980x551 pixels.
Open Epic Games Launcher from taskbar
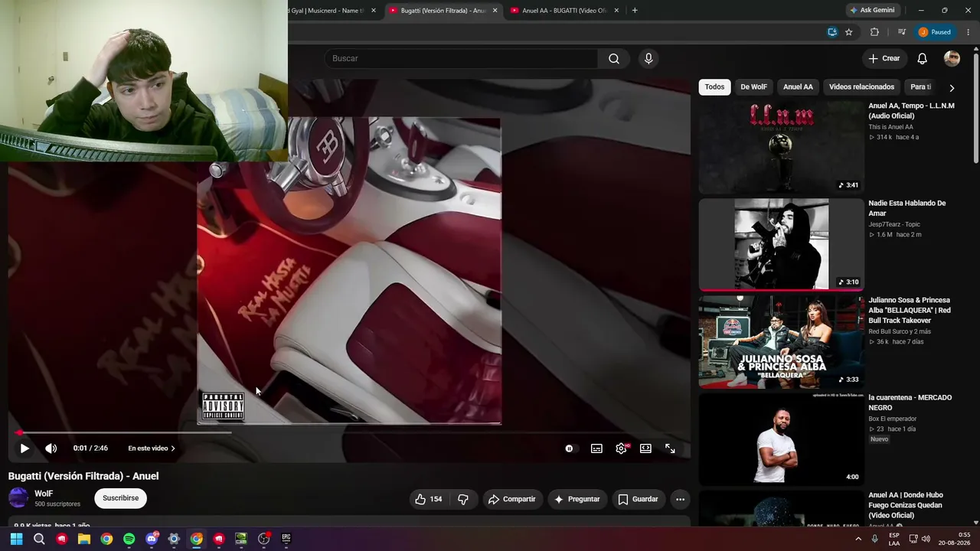pyautogui.click(x=286, y=539)
